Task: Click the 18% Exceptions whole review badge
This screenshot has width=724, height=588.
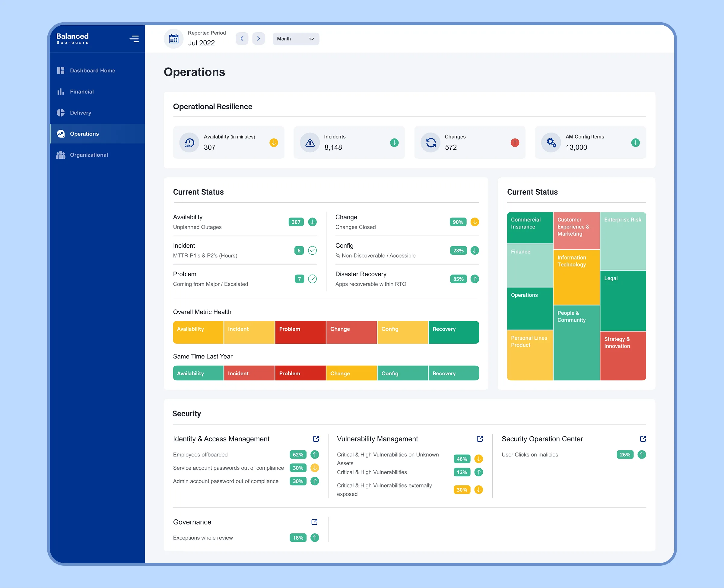Action: click(x=298, y=538)
